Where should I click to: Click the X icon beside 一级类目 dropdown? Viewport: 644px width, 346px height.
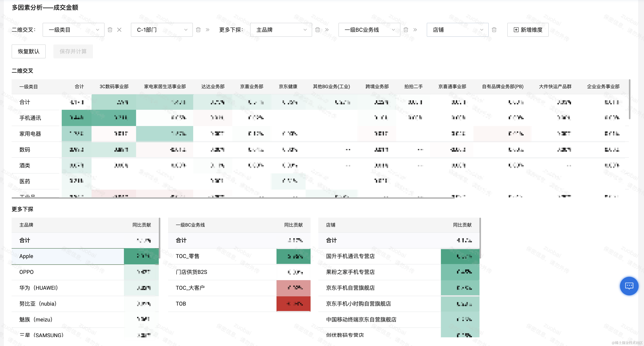pyautogui.click(x=119, y=30)
